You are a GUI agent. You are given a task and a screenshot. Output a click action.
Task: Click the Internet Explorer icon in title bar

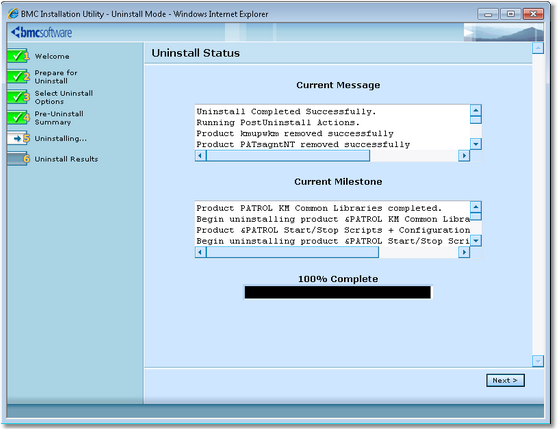pos(13,14)
